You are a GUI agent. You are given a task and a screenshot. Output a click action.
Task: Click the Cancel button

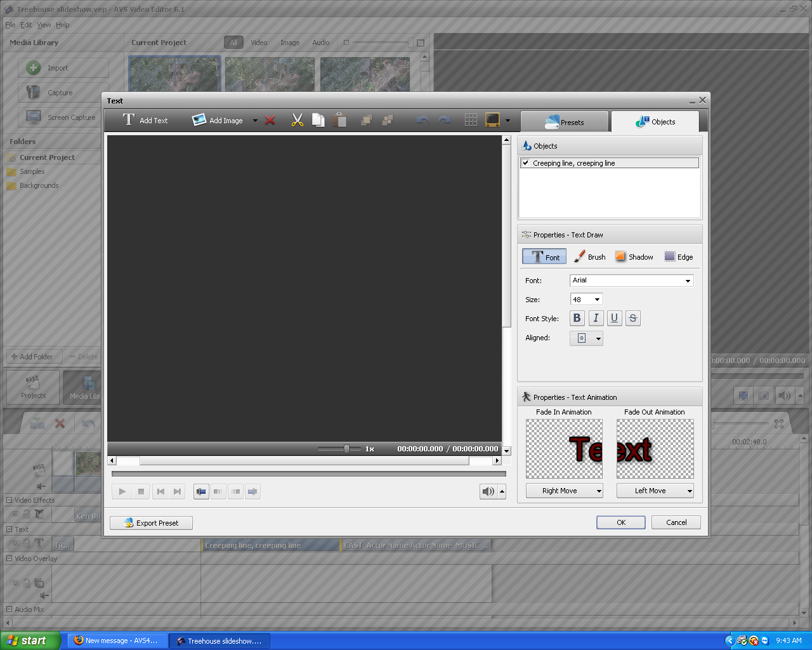676,522
